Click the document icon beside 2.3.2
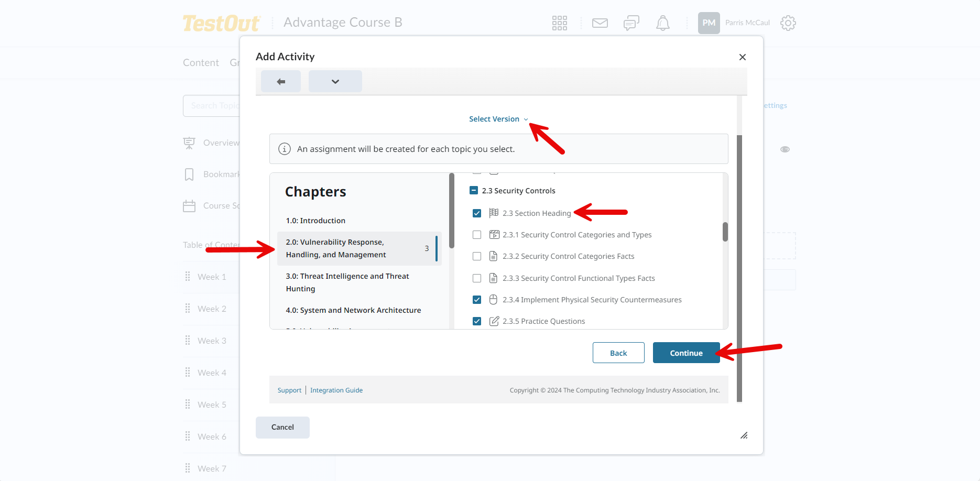The width and height of the screenshot is (980, 481). coord(493,256)
